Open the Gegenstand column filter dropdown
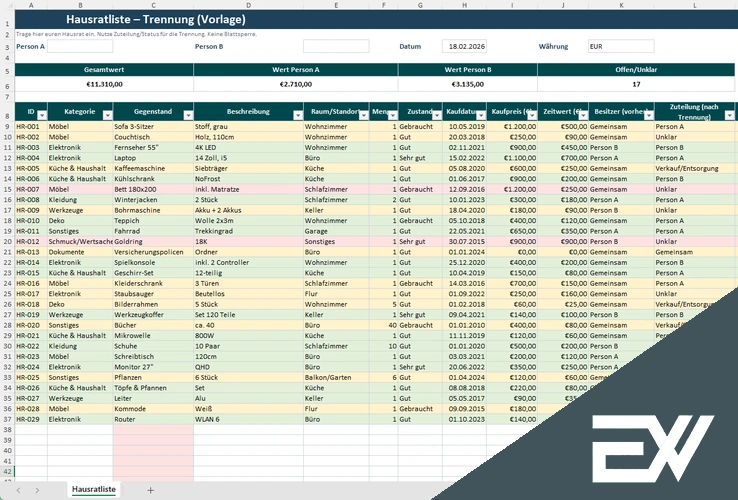 point(188,115)
